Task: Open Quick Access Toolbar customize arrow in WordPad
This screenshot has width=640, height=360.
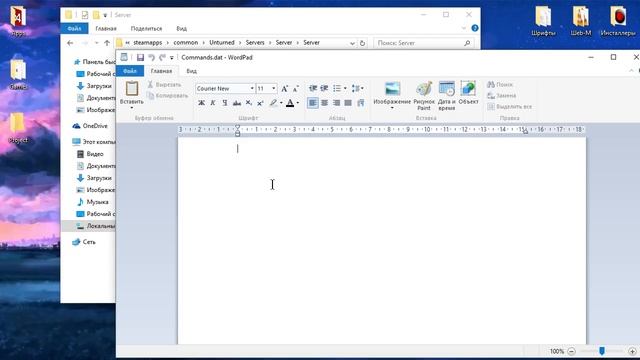Action: pos(172,58)
